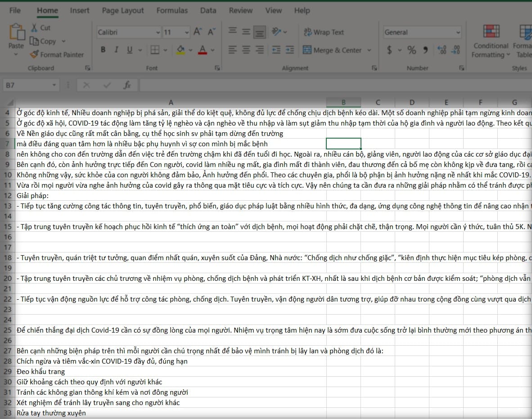Click the Merge & Center button

(x=333, y=50)
